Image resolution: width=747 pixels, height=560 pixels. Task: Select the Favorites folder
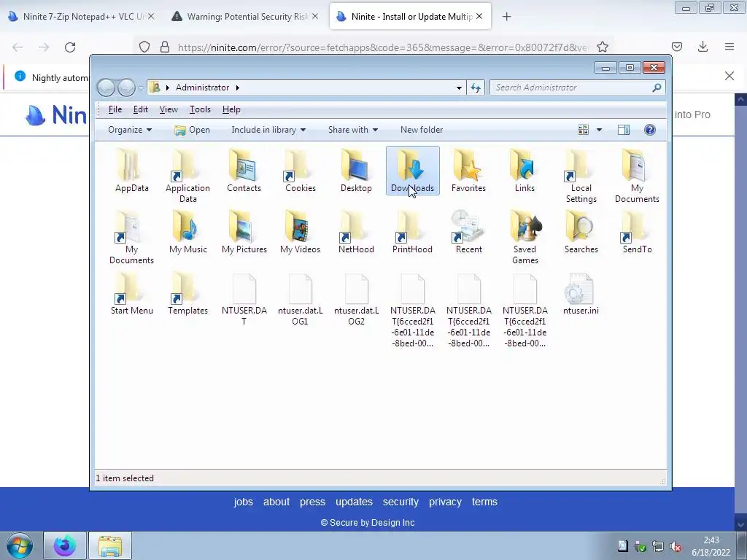[468, 171]
